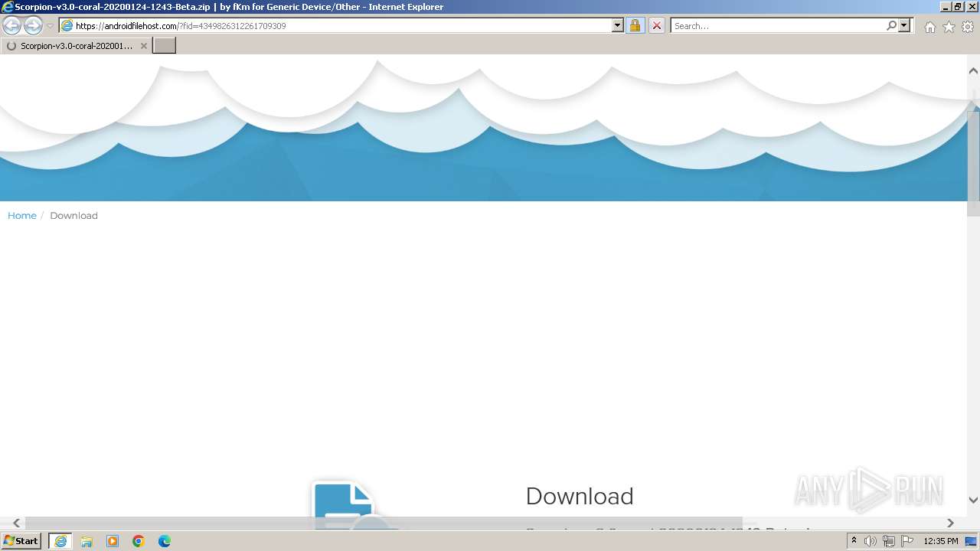Screen dimensions: 980x551
Task: Follow the Home breadcrumb link
Action: (x=22, y=216)
